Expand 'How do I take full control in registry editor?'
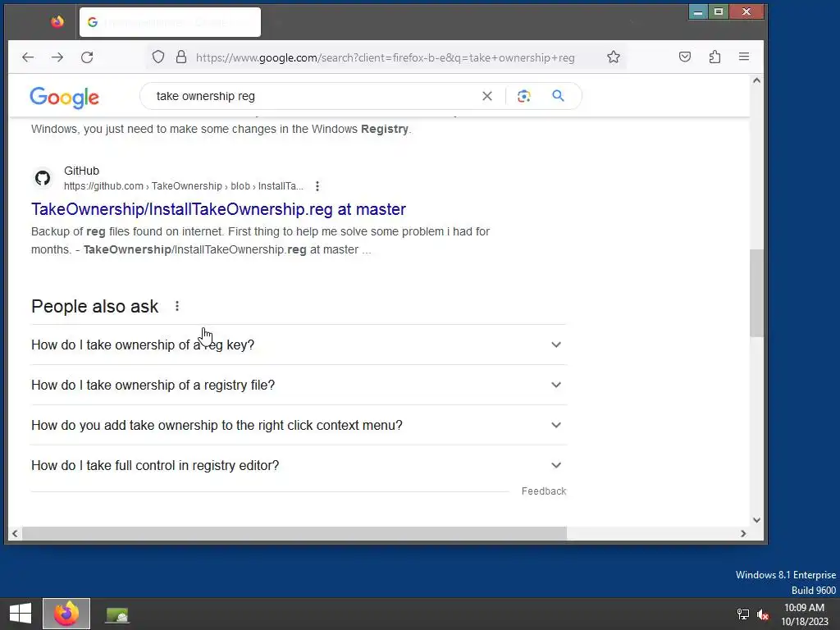Screen dimensions: 840x630 coord(299,465)
